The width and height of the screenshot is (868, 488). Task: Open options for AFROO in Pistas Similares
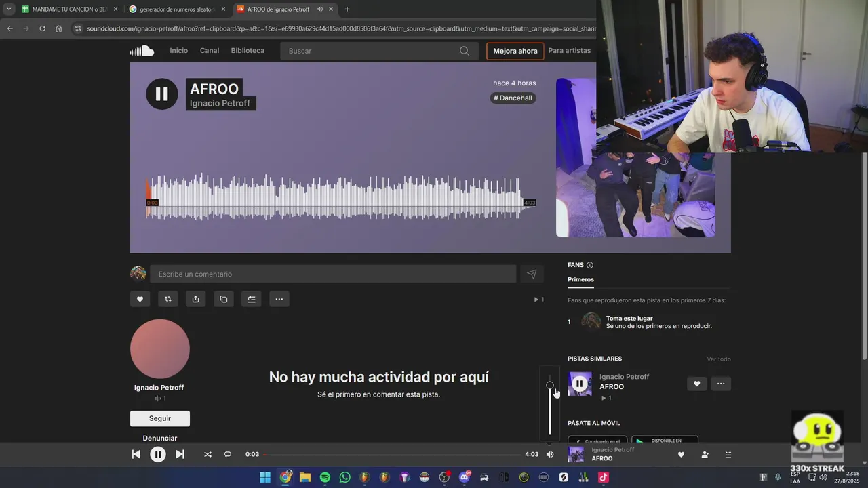pyautogui.click(x=721, y=384)
